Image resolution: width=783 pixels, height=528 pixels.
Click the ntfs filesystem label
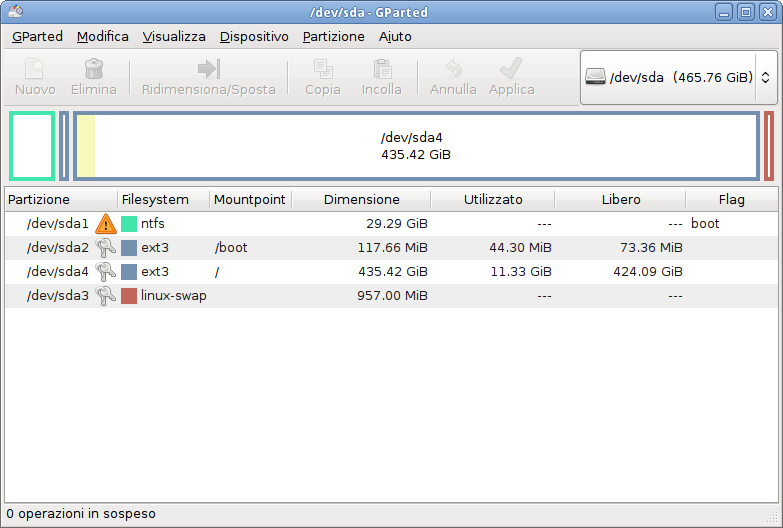[153, 223]
